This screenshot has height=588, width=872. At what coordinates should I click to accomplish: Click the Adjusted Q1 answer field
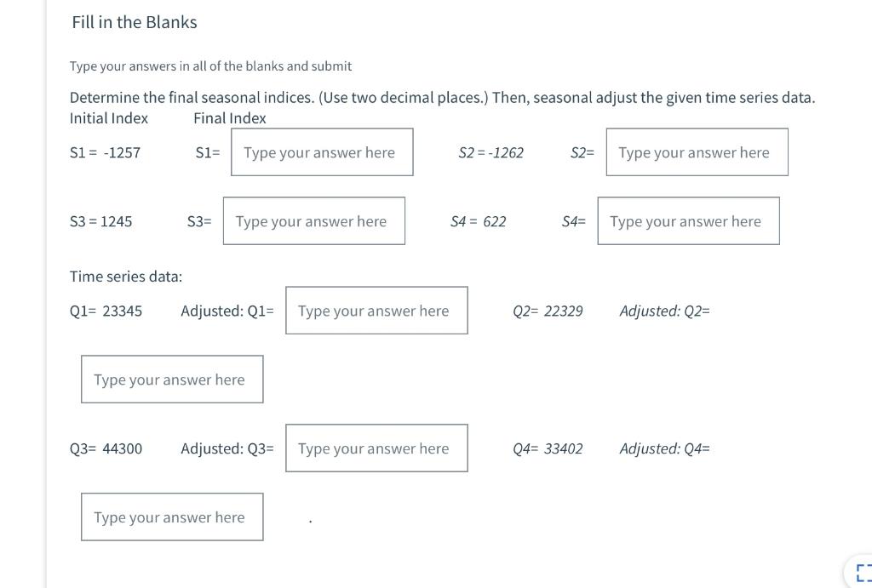(x=376, y=310)
